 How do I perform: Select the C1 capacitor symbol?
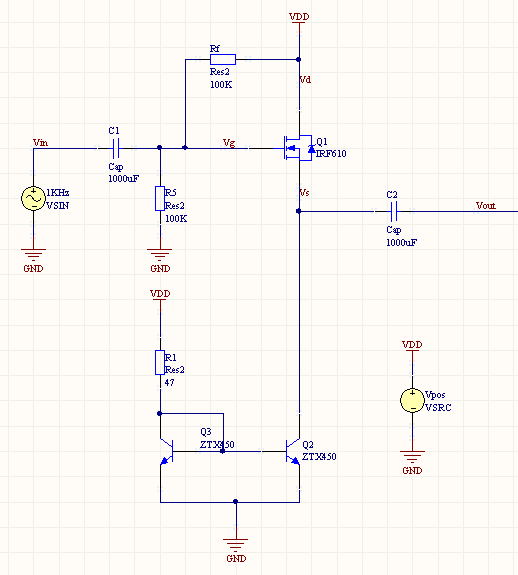[116, 148]
